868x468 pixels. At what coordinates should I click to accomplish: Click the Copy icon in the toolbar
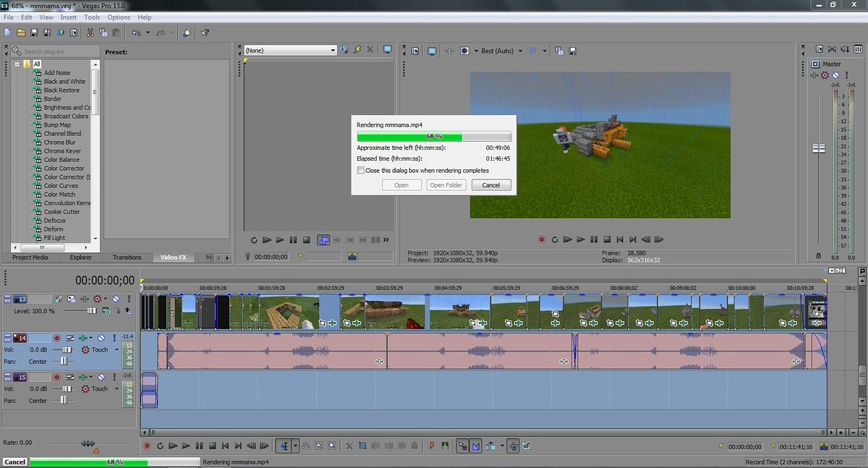[x=102, y=33]
